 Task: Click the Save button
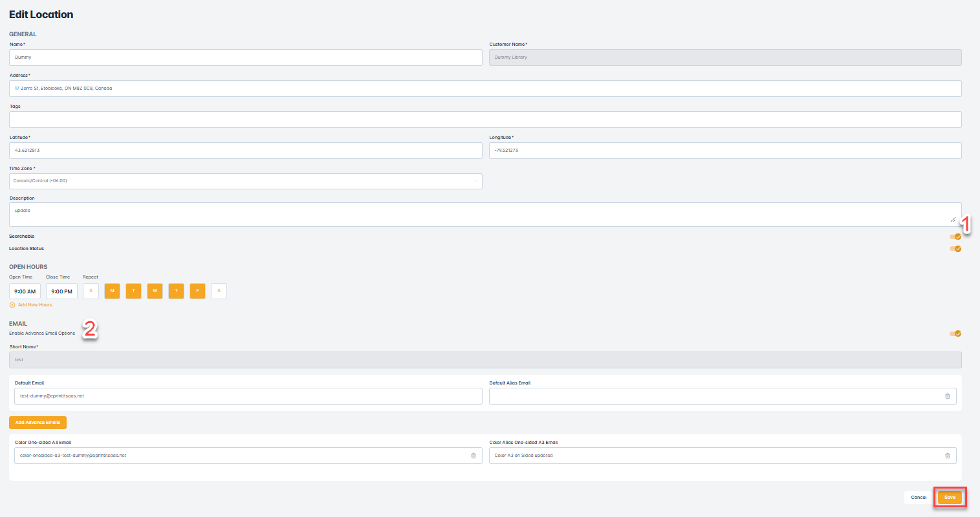point(950,497)
